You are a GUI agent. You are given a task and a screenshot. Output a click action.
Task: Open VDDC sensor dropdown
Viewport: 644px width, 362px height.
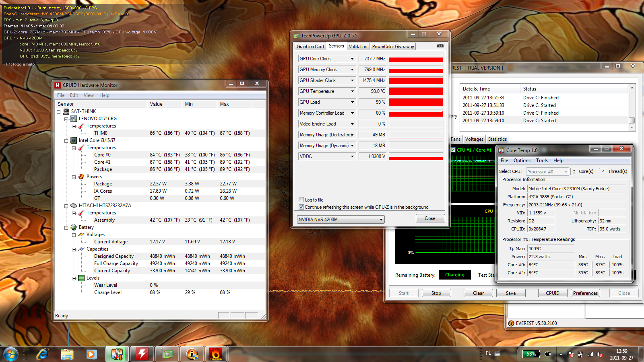352,156
